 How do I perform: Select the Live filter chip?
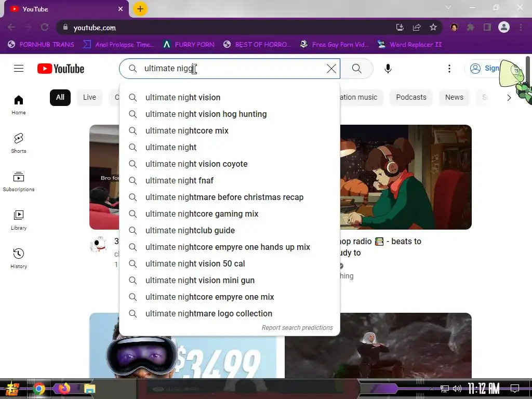point(89,97)
